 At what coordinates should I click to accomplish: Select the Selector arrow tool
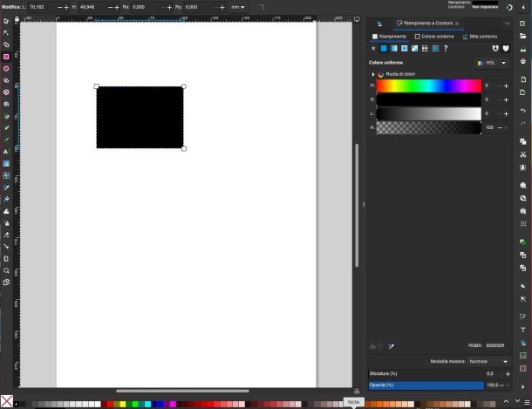[6, 21]
